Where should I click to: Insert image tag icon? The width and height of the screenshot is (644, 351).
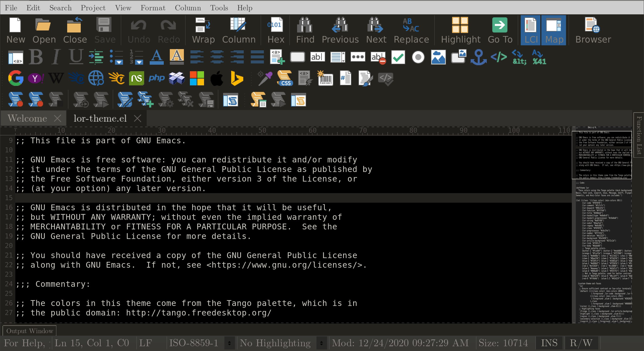coord(438,57)
